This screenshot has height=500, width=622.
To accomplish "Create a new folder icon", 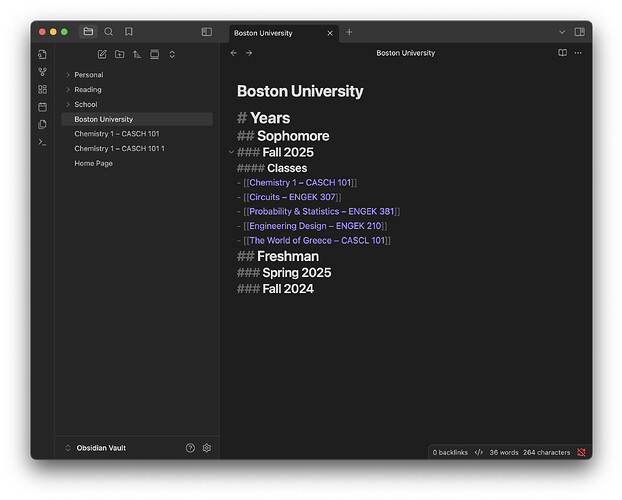I will pos(119,54).
